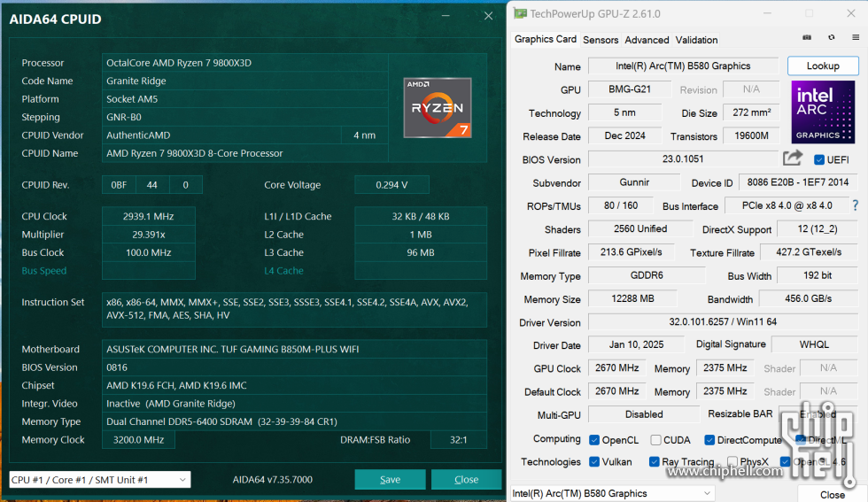This screenshot has width=868, height=502.
Task: Click the Core Voltage value 0.294 V
Action: [x=391, y=185]
